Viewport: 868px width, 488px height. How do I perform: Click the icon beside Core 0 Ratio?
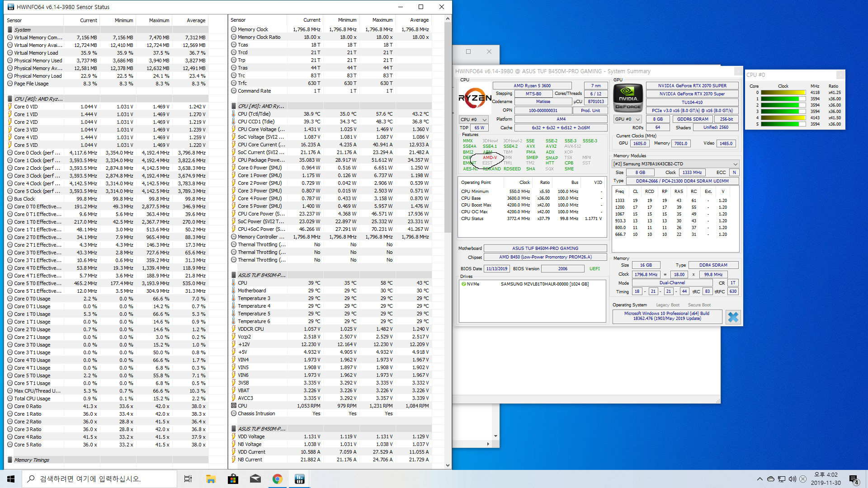(10, 406)
